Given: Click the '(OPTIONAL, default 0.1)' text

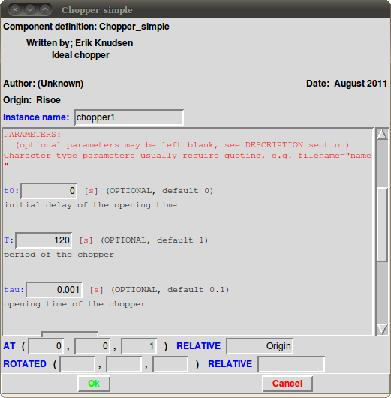Looking at the screenshot, I should point(170,290).
